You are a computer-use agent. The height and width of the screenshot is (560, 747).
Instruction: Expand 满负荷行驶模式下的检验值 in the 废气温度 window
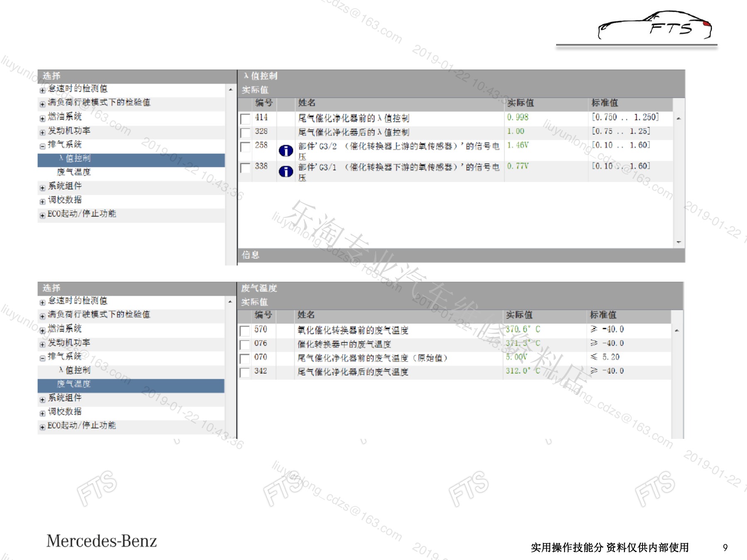point(42,316)
